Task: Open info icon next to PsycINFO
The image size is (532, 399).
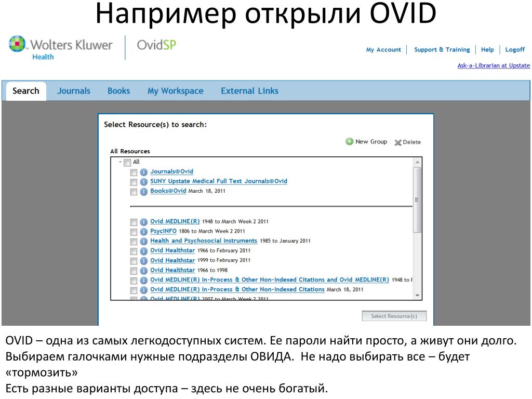Action: pos(143,231)
